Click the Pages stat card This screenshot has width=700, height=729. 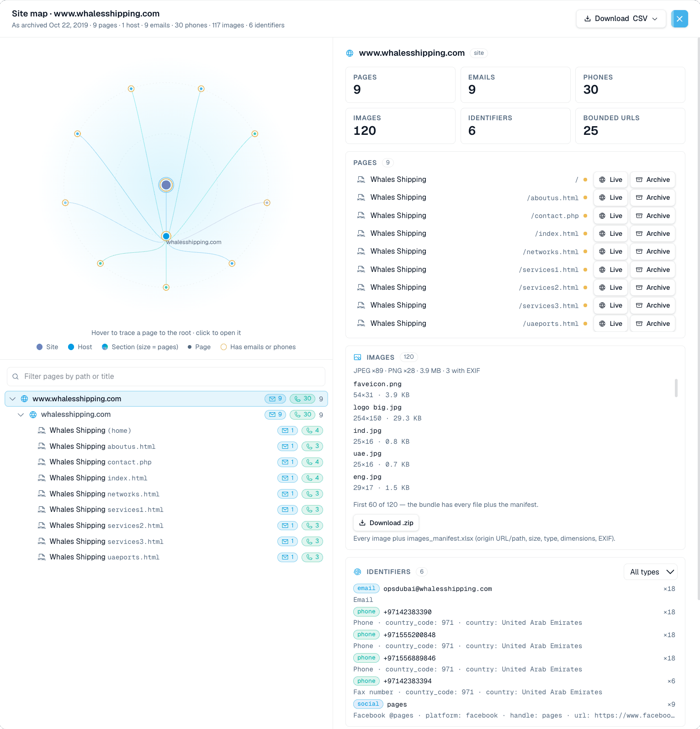pyautogui.click(x=401, y=85)
